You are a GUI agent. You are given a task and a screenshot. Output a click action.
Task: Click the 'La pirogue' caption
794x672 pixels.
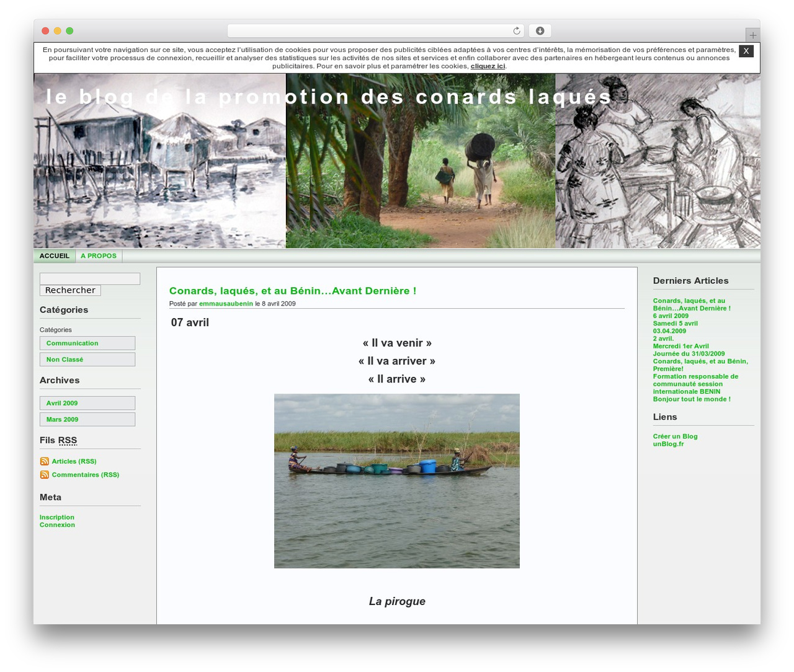[397, 601]
